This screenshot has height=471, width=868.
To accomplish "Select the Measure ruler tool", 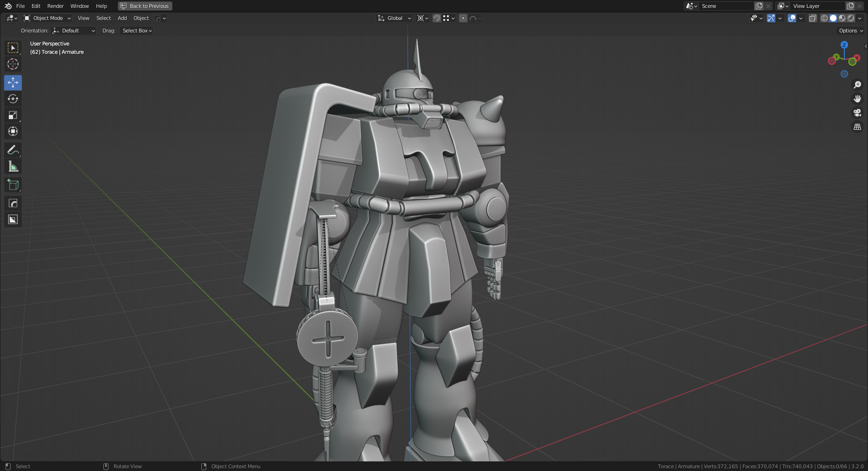I will [x=13, y=166].
